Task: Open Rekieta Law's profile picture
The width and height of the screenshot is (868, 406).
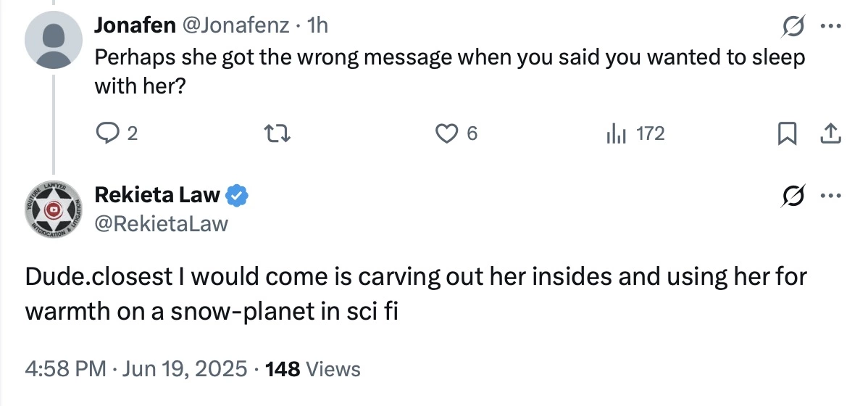Action: tap(54, 210)
